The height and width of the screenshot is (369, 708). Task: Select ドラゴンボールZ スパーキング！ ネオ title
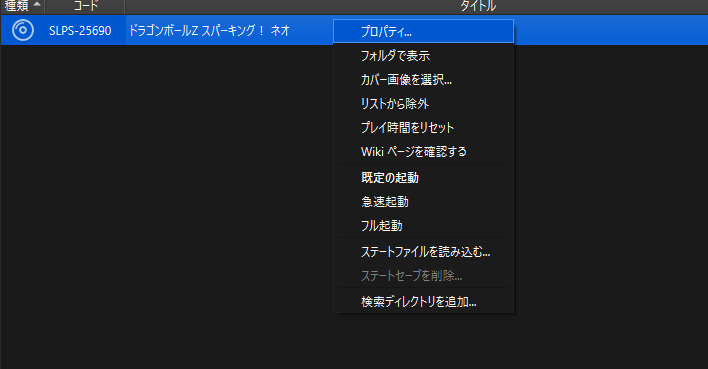pyautogui.click(x=209, y=30)
